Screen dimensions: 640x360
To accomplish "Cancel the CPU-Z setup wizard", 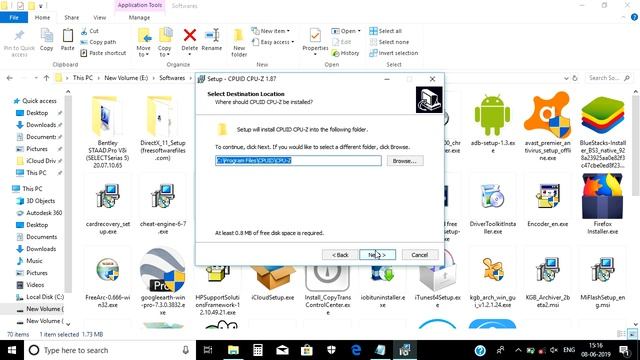I will 420,255.
